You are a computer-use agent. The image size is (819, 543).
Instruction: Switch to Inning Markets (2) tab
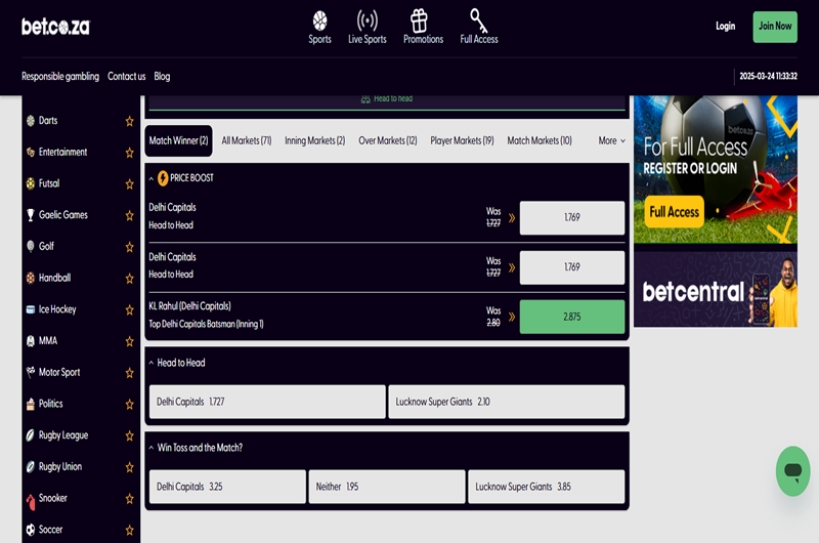pos(315,140)
